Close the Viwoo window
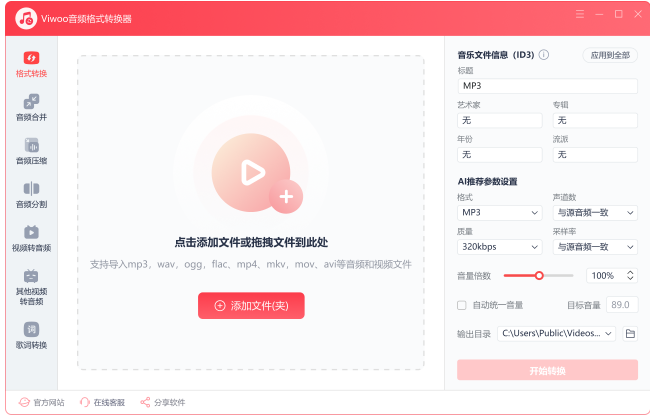This screenshot has height=417, width=652. pyautogui.click(x=638, y=14)
